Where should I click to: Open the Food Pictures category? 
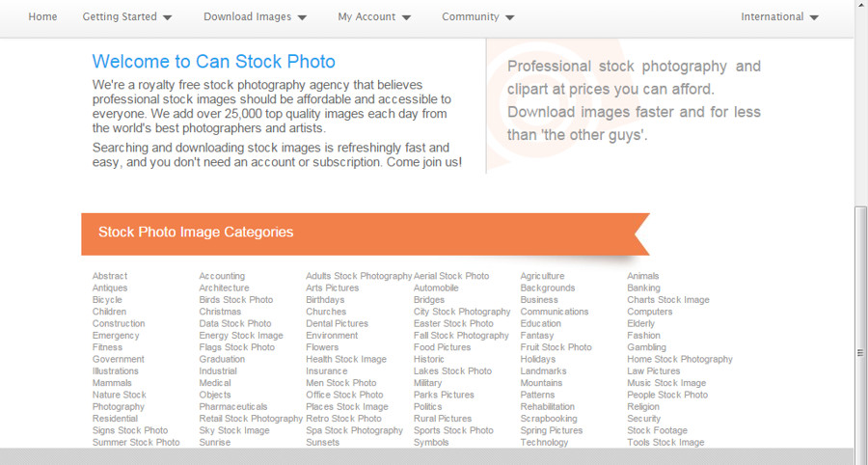pos(442,347)
